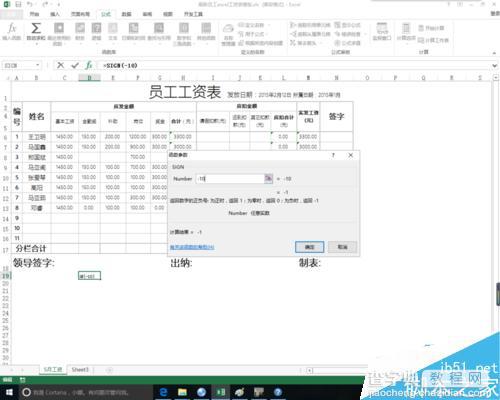Switch to the Developer (开发工具) tab

(x=193, y=14)
